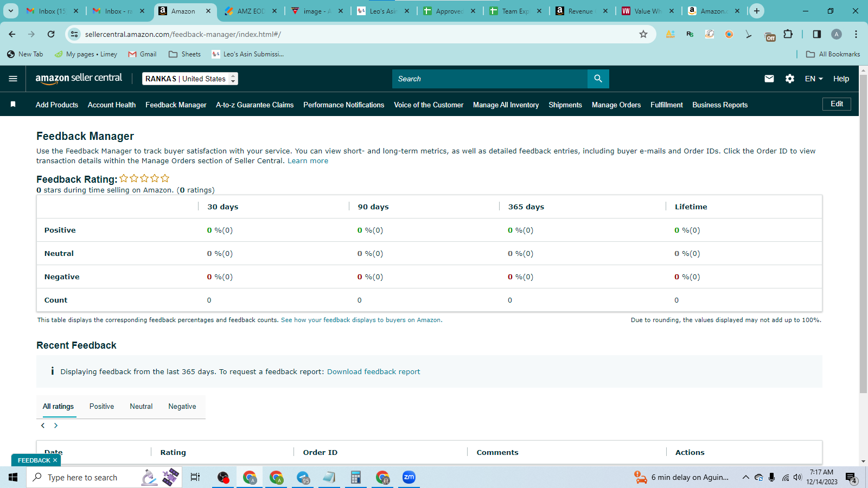Open the browser extensions puzzle icon
Screen dimensions: 868x488
(x=788, y=34)
